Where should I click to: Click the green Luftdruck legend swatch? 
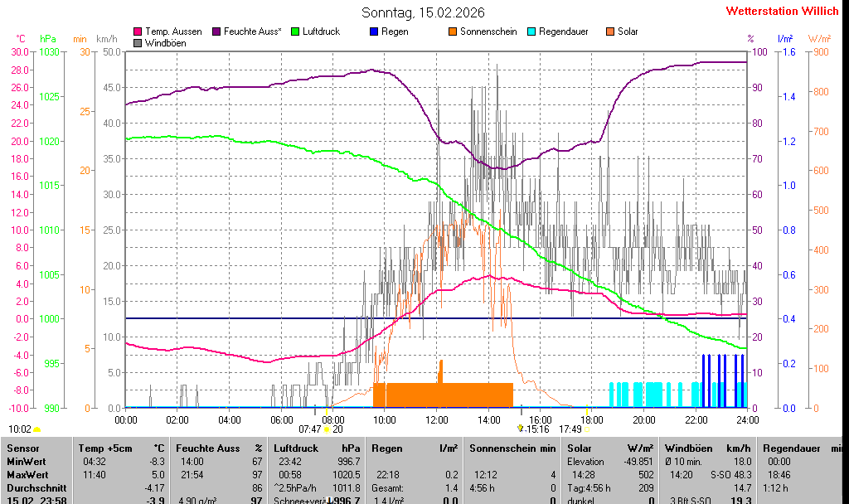(295, 31)
